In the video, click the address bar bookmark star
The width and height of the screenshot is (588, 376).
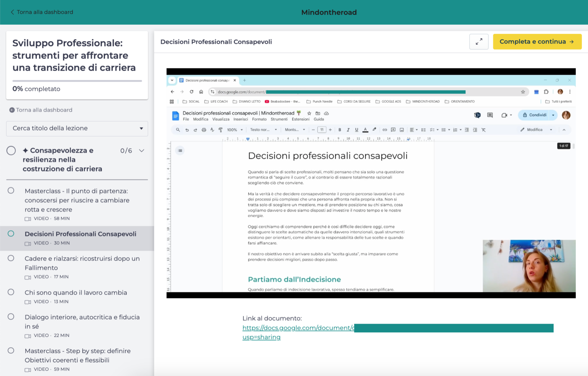(523, 92)
